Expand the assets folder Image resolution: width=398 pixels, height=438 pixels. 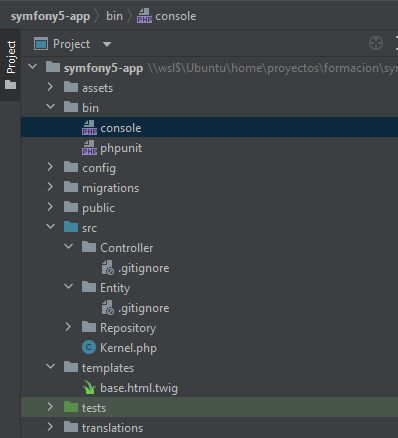50,87
